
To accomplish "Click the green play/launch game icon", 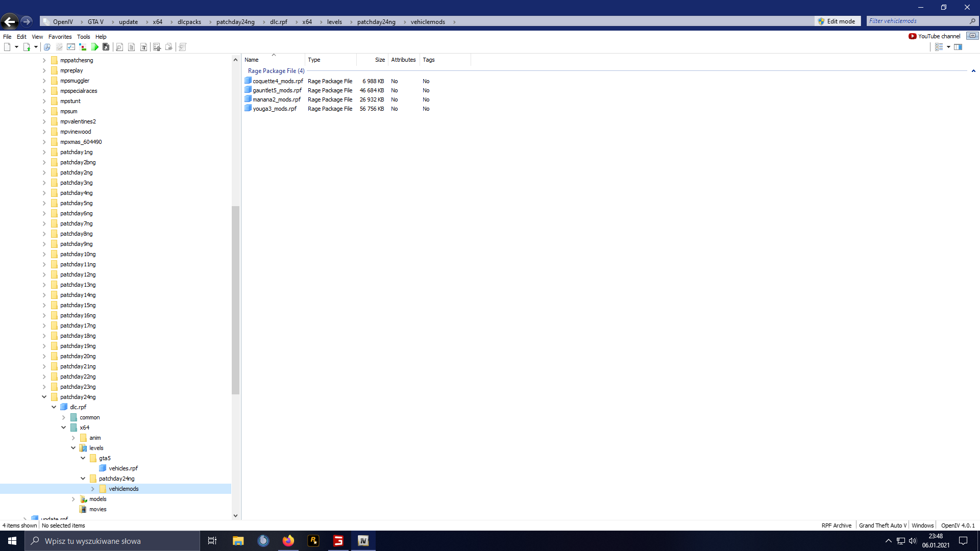I will (95, 47).
